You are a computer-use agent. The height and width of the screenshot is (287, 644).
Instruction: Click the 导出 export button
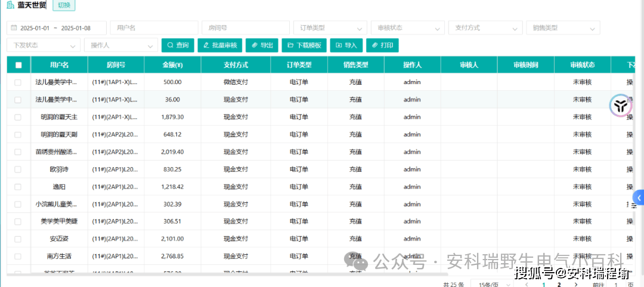pyautogui.click(x=262, y=45)
